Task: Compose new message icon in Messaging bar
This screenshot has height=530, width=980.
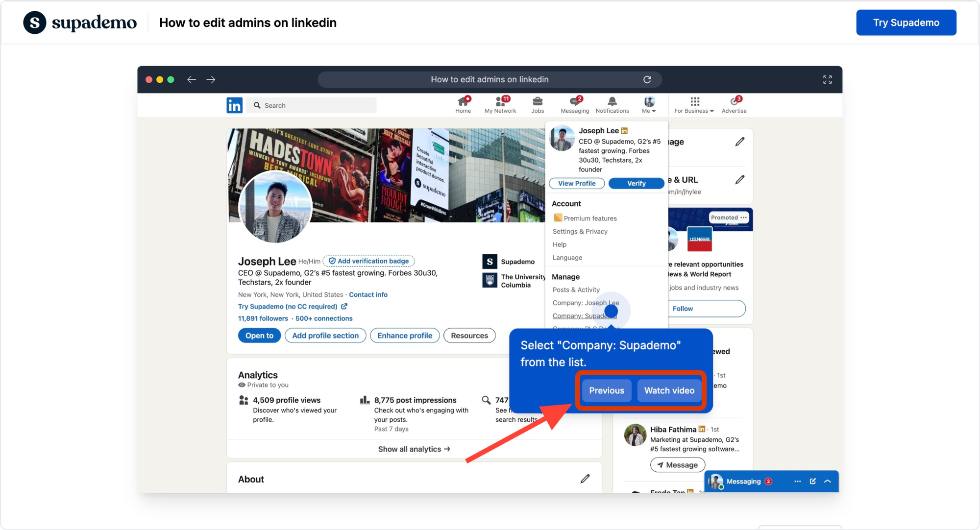Action: [x=813, y=482]
